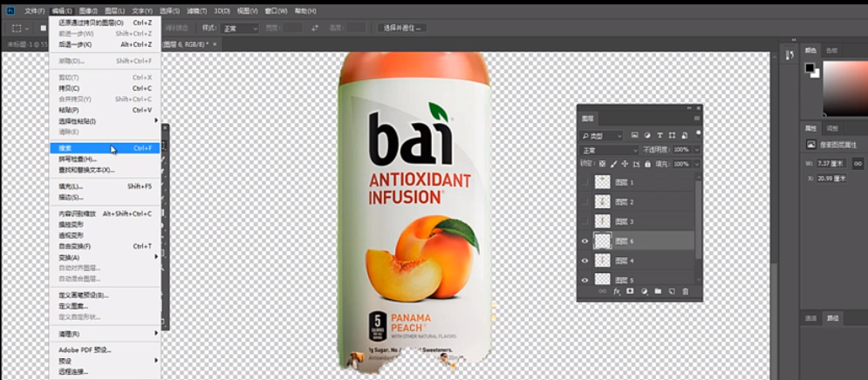Click the lock all padlock icon
868x380 pixels.
coord(647,164)
